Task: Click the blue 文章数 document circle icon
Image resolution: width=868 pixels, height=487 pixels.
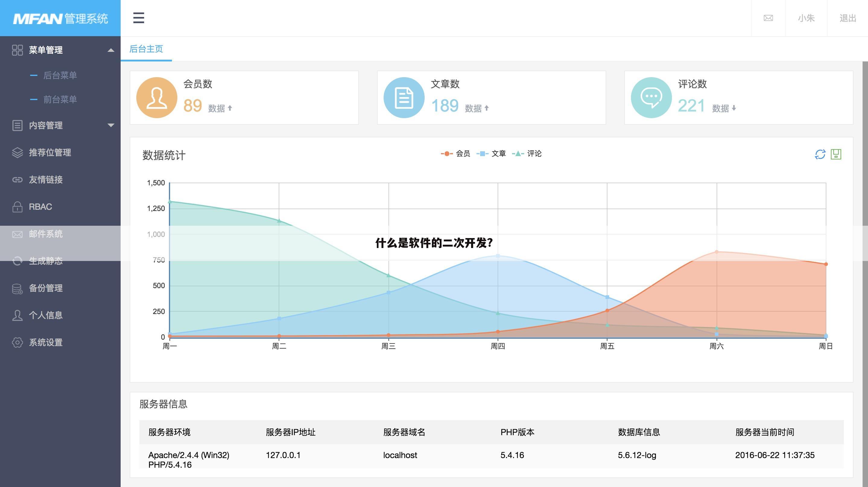Action: point(404,98)
